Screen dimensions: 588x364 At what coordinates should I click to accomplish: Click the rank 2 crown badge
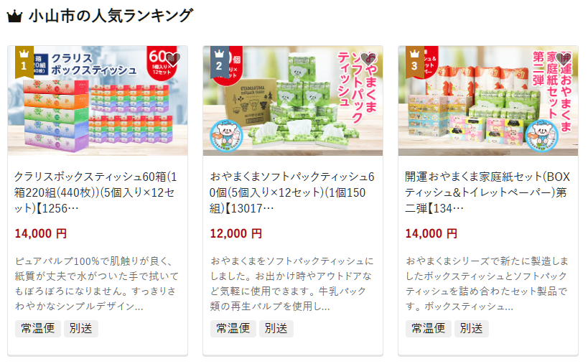220,62
